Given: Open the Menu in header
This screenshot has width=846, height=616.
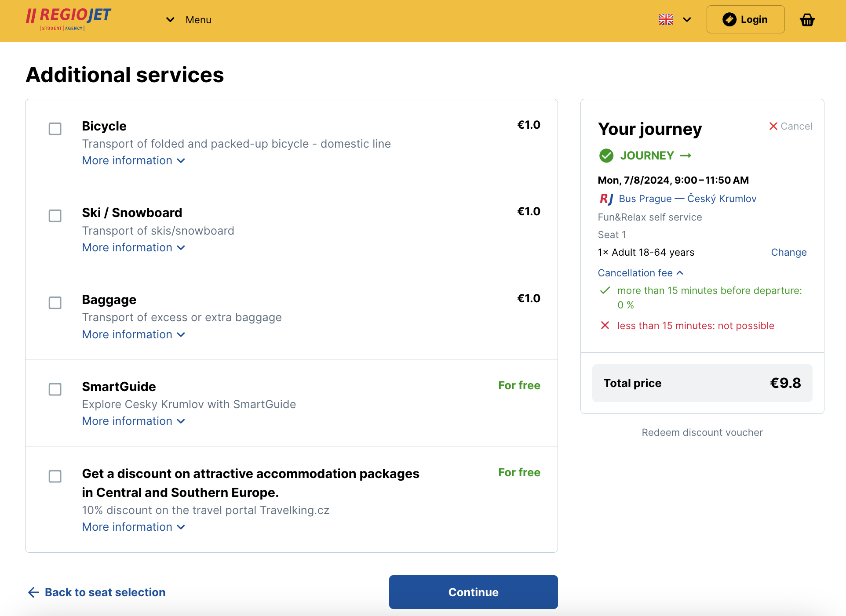Looking at the screenshot, I should [189, 20].
